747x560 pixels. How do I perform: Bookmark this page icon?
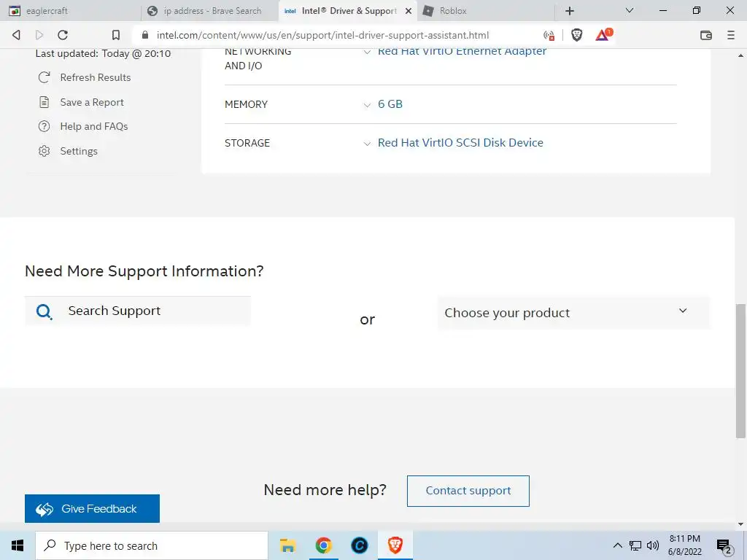[x=116, y=35]
